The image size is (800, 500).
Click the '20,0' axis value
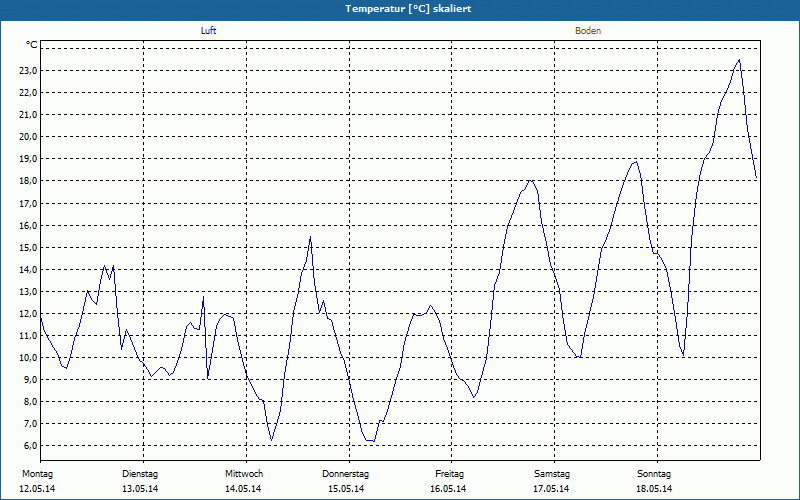[28, 137]
